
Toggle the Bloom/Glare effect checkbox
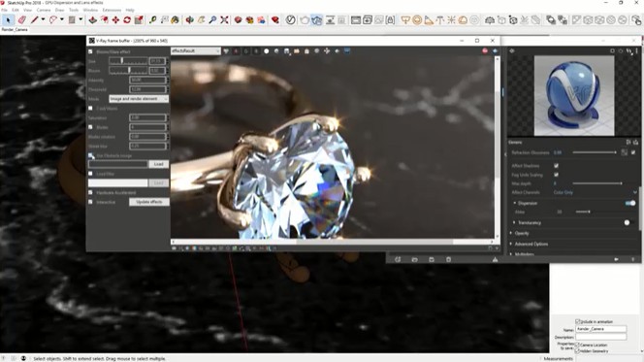90,51
